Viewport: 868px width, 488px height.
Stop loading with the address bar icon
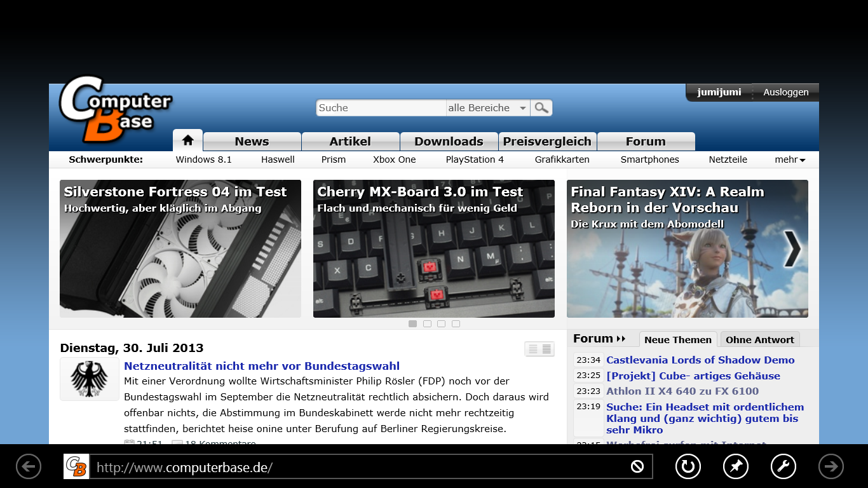pyautogui.click(x=637, y=467)
